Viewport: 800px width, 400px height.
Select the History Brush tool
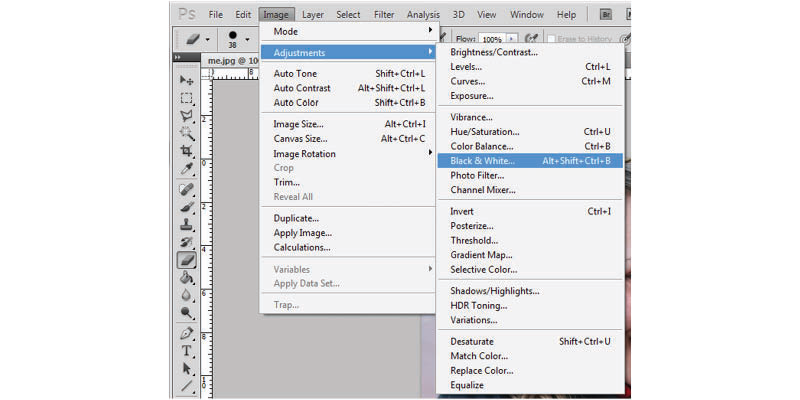[187, 243]
